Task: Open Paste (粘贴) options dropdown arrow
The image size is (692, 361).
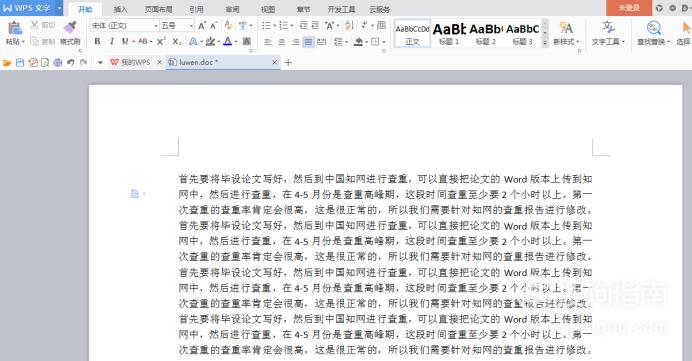Action: pos(23,42)
